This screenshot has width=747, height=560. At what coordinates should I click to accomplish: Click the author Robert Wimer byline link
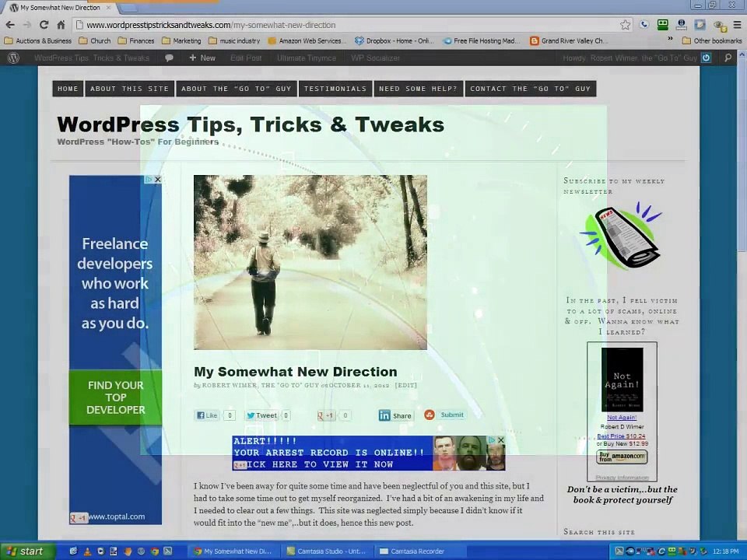click(260, 385)
